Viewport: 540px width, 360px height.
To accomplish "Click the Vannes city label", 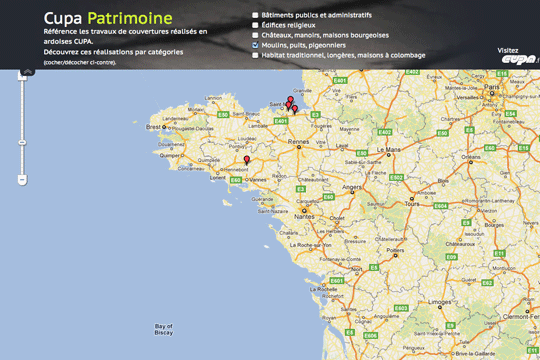I will point(258,179).
